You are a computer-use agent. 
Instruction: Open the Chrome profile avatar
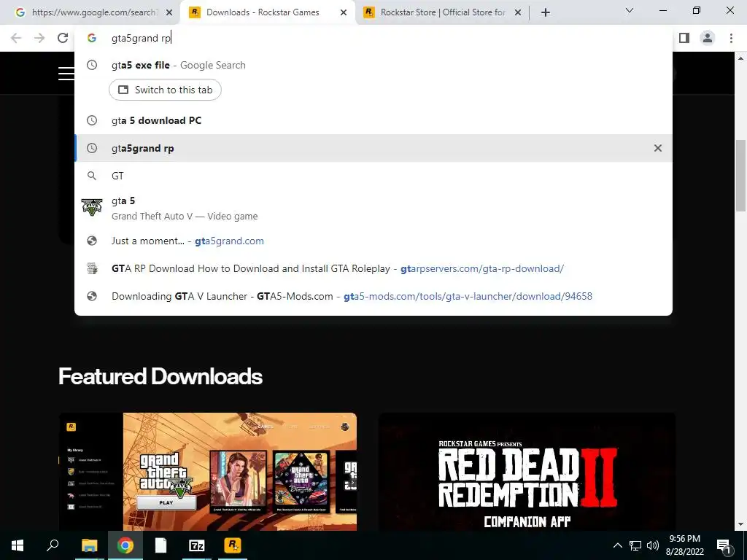(708, 38)
